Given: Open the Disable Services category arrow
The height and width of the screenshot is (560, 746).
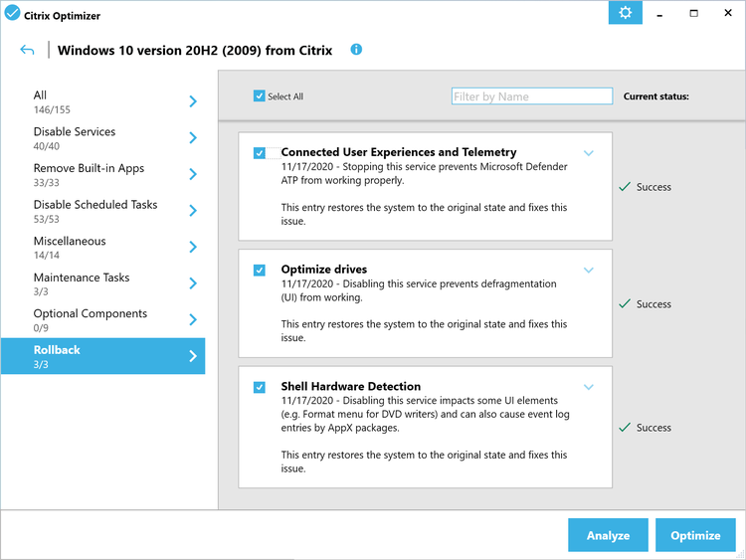Looking at the screenshot, I should pyautogui.click(x=193, y=137).
